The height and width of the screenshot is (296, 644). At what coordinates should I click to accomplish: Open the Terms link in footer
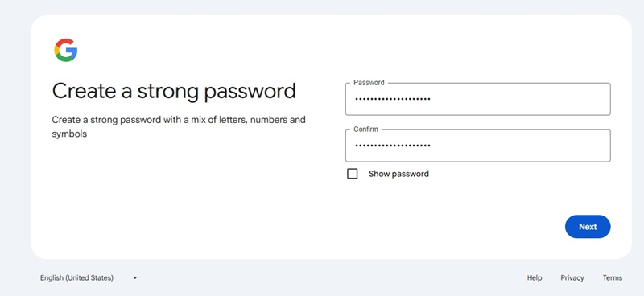tap(613, 278)
